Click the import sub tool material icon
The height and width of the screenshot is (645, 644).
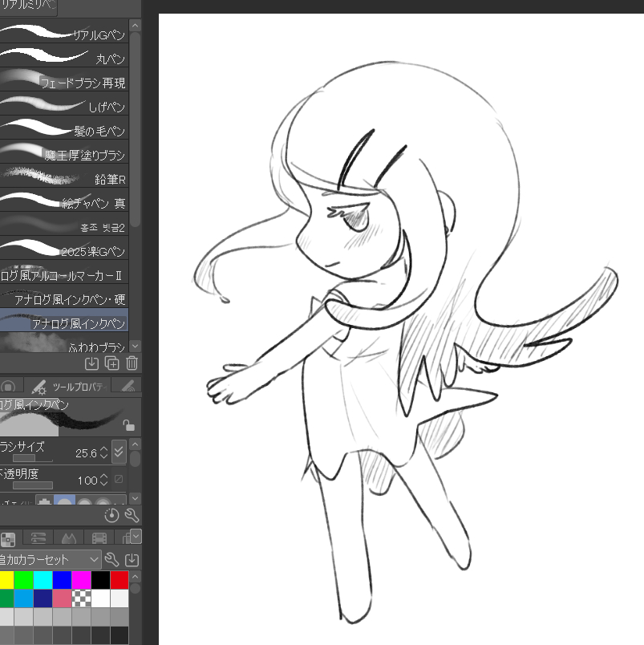click(92, 363)
